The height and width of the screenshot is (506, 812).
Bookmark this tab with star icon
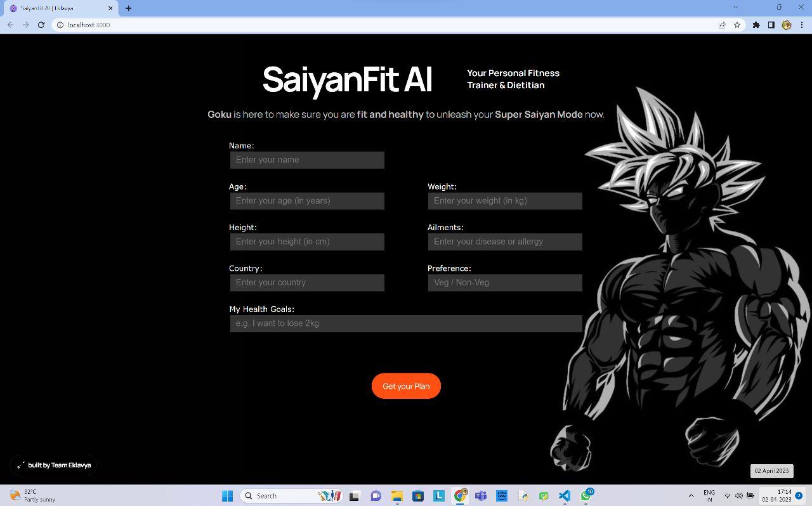click(x=737, y=25)
